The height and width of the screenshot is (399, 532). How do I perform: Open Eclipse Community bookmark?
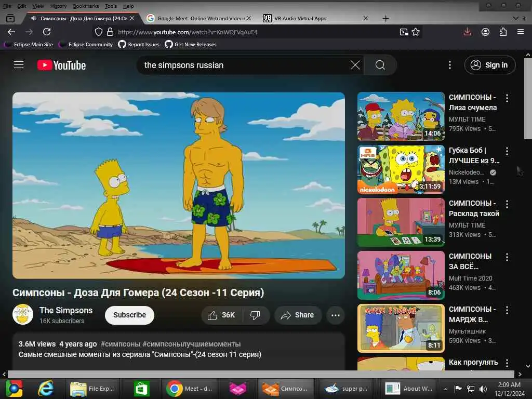click(x=86, y=45)
